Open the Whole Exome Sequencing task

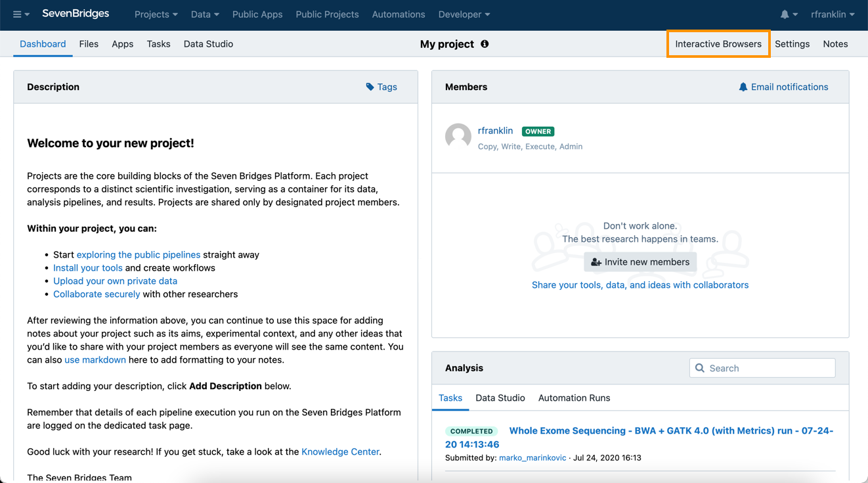click(x=640, y=438)
